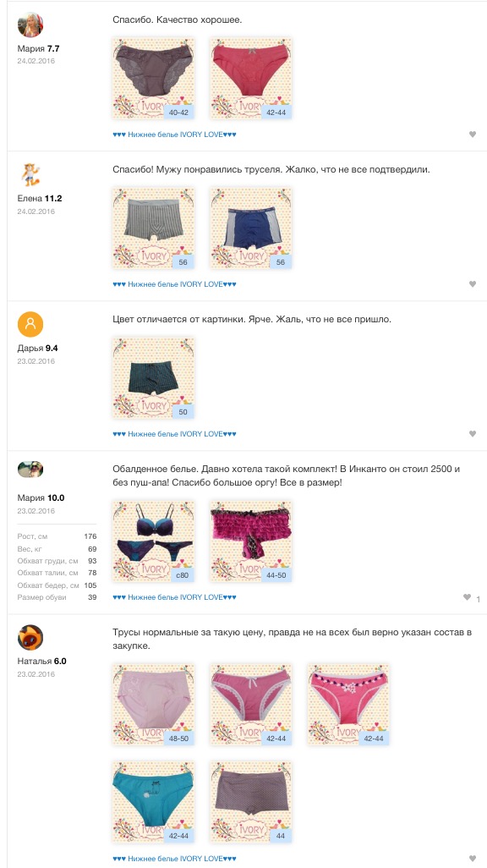Like Дарья's review with heart icon

coord(472,434)
